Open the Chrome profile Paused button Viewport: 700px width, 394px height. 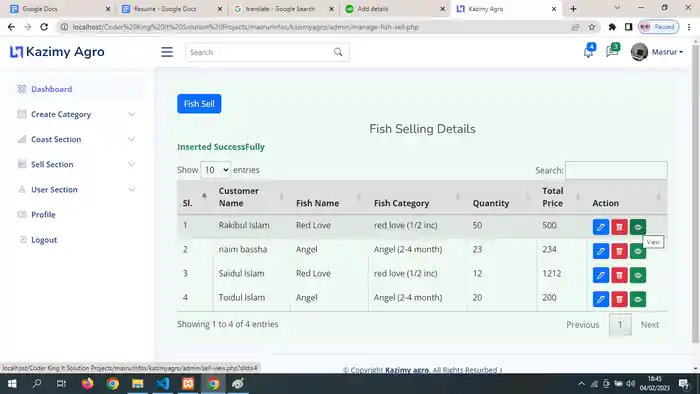click(658, 27)
